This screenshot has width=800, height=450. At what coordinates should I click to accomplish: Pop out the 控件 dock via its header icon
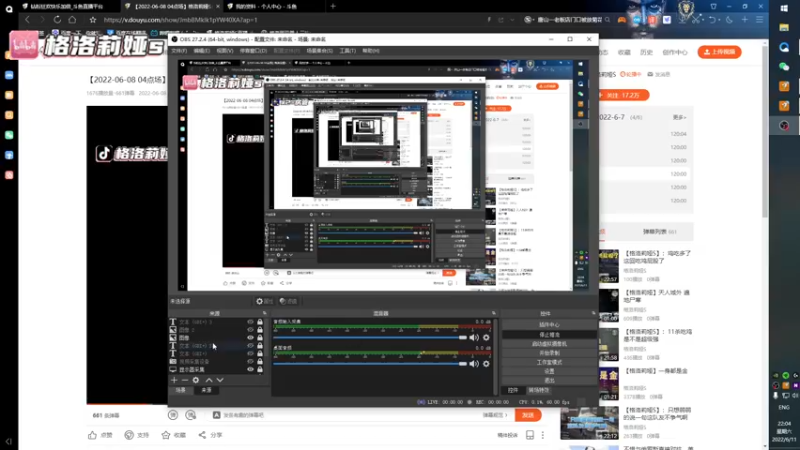pyautogui.click(x=593, y=313)
